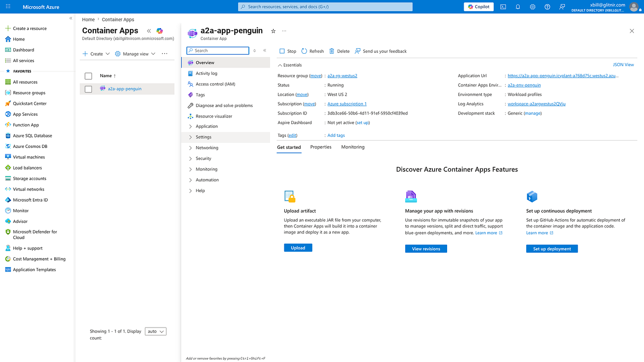The height and width of the screenshot is (362, 644).
Task: Open Dashboard from the sidebar
Action: pos(20,50)
